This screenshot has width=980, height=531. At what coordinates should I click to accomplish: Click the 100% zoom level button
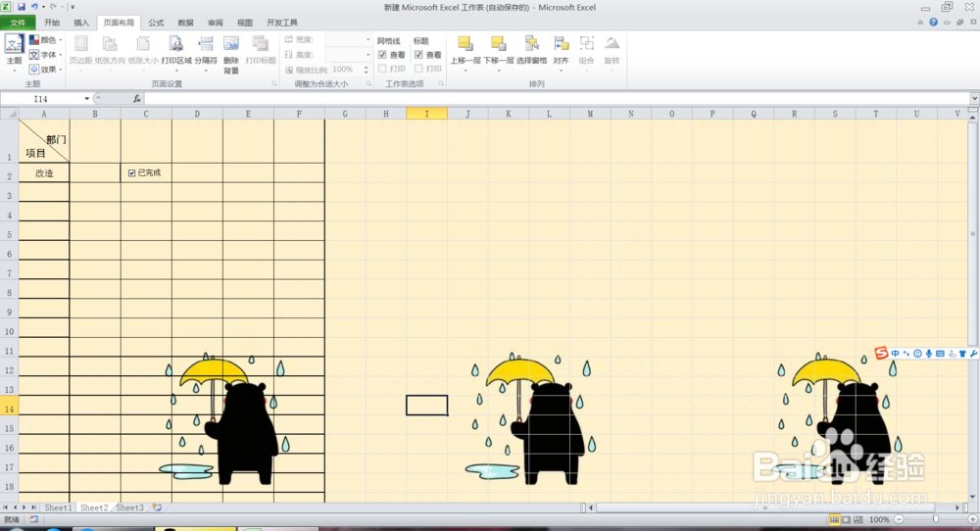point(879,520)
